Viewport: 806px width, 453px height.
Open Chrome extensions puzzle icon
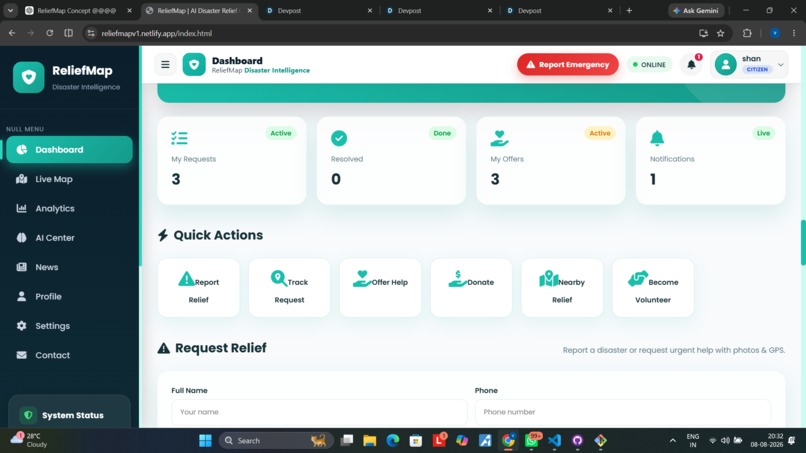click(x=747, y=33)
